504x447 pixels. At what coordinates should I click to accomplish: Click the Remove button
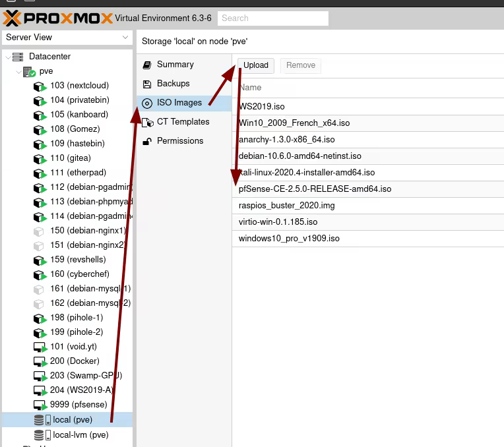301,65
